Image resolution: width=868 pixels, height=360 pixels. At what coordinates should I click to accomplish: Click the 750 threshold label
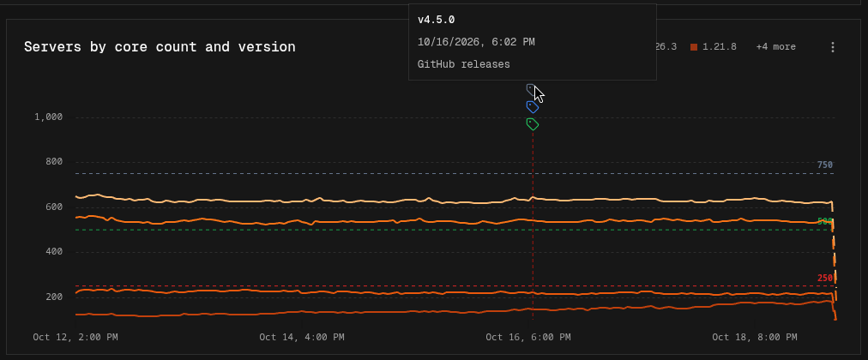825,165
